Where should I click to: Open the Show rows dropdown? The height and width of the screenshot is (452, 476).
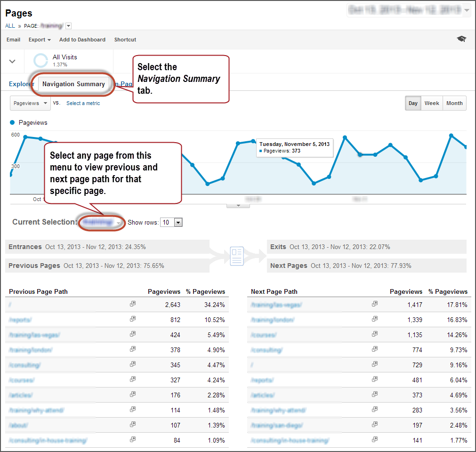tap(171, 222)
